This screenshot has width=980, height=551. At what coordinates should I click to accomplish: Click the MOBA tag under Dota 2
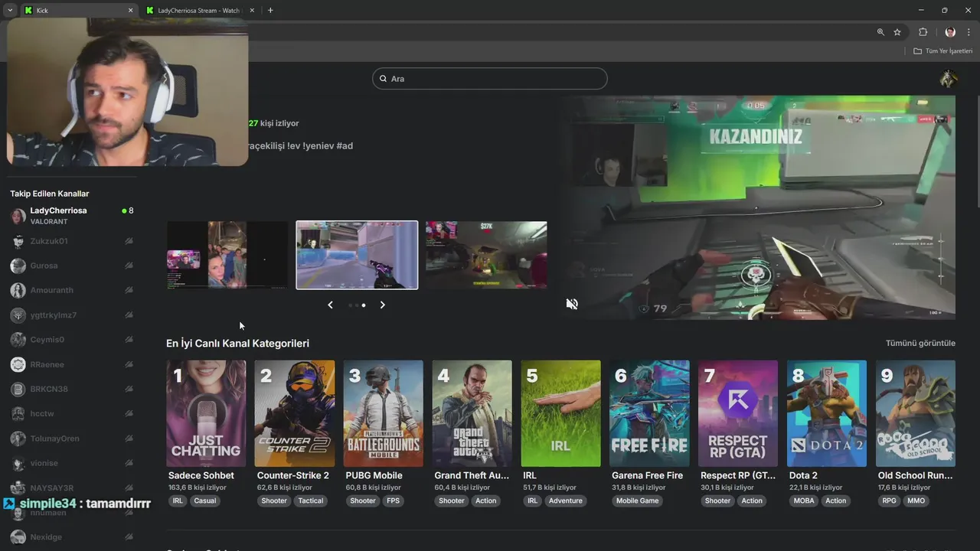pos(804,500)
